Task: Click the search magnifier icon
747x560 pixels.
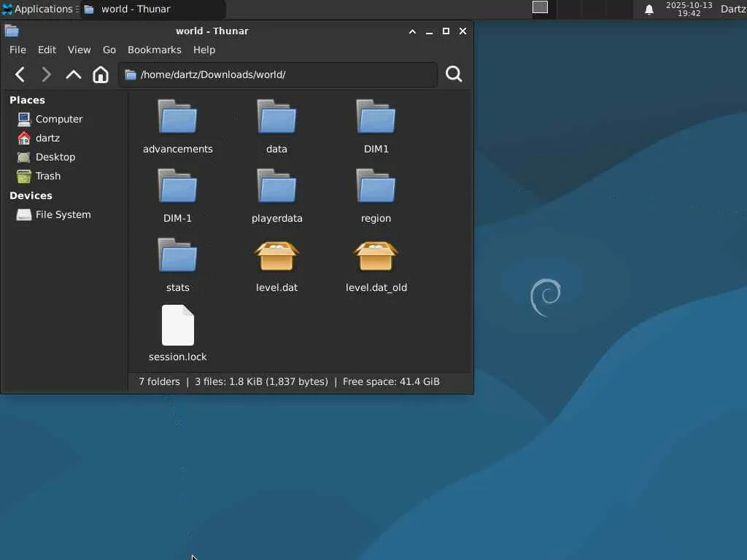Action: pos(453,74)
